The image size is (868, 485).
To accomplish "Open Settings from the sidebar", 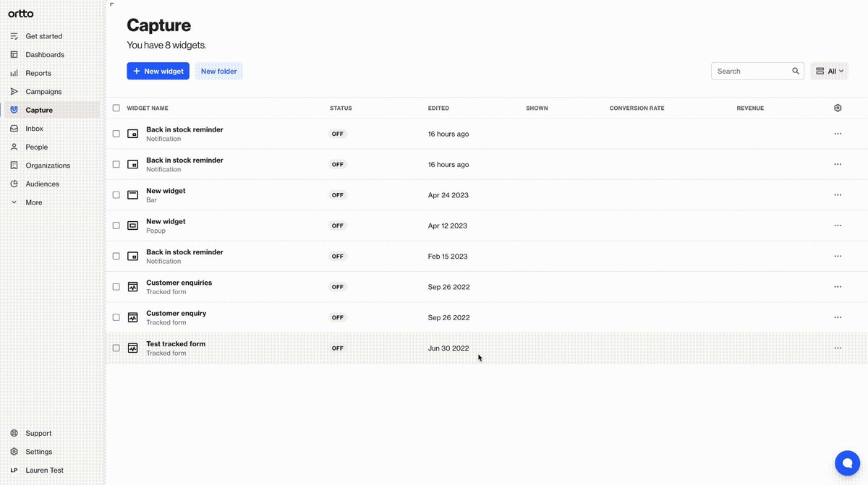I will 38,451.
